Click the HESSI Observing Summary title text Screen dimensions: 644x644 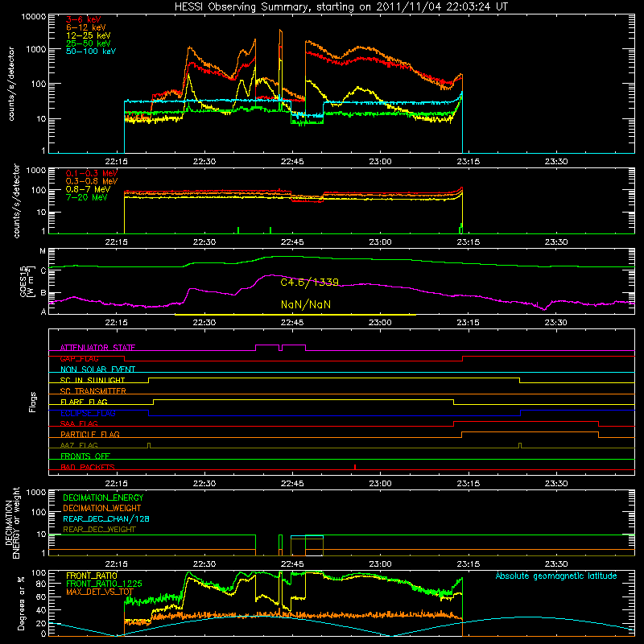[x=341, y=7]
